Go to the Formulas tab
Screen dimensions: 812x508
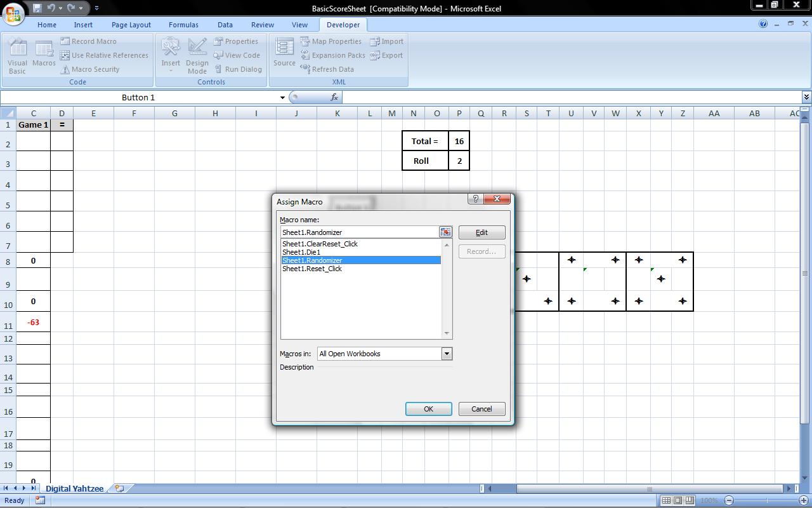pos(183,25)
